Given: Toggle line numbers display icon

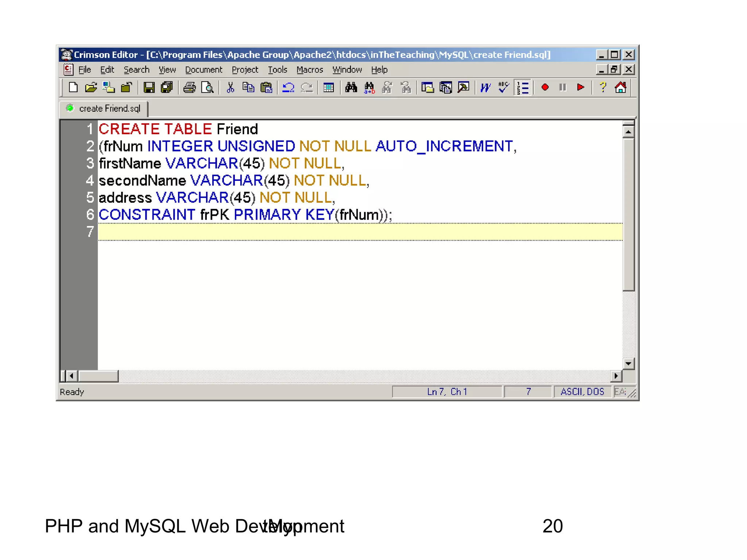Looking at the screenshot, I should [523, 87].
